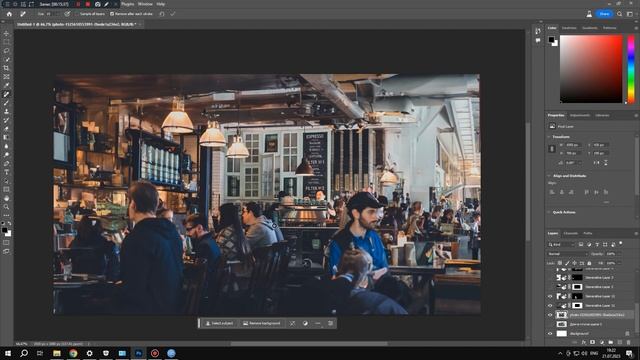Image resolution: width=640 pixels, height=360 pixels.
Task: Click the foreground color swatch in Color panel
Action: click(x=551, y=40)
